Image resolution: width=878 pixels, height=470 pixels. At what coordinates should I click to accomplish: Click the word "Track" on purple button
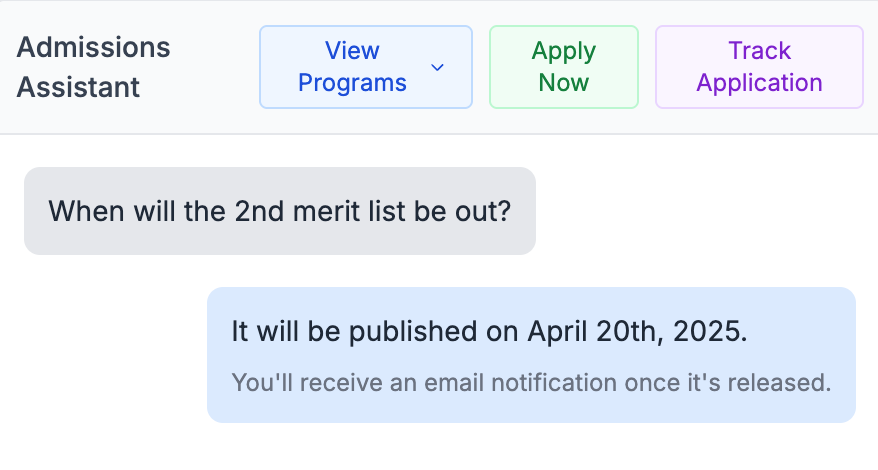[759, 51]
